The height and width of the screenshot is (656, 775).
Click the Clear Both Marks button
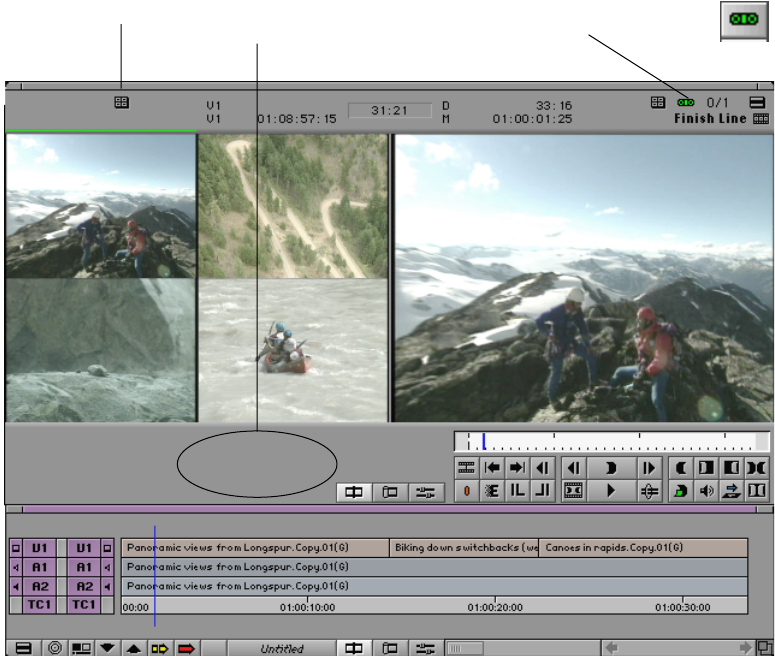point(757,467)
